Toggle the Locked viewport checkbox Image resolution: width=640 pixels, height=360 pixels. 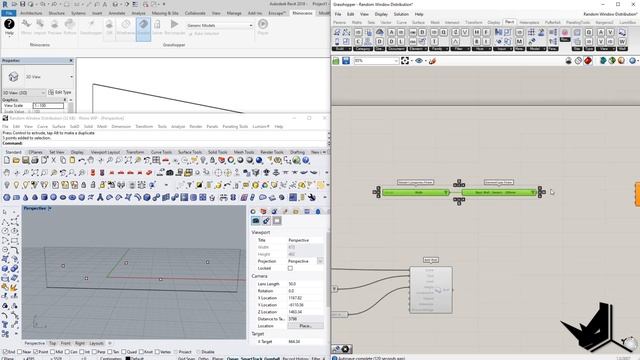click(x=290, y=268)
